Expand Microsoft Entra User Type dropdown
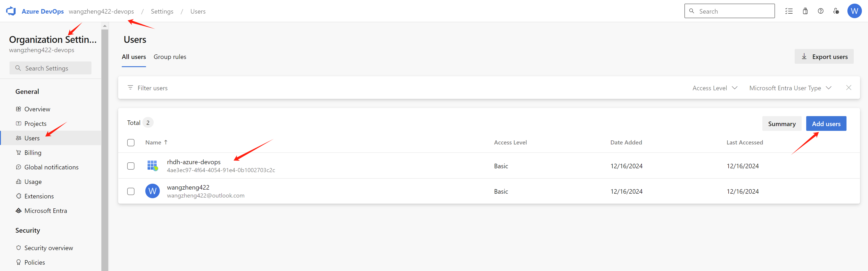Image resolution: width=868 pixels, height=271 pixels. point(790,88)
